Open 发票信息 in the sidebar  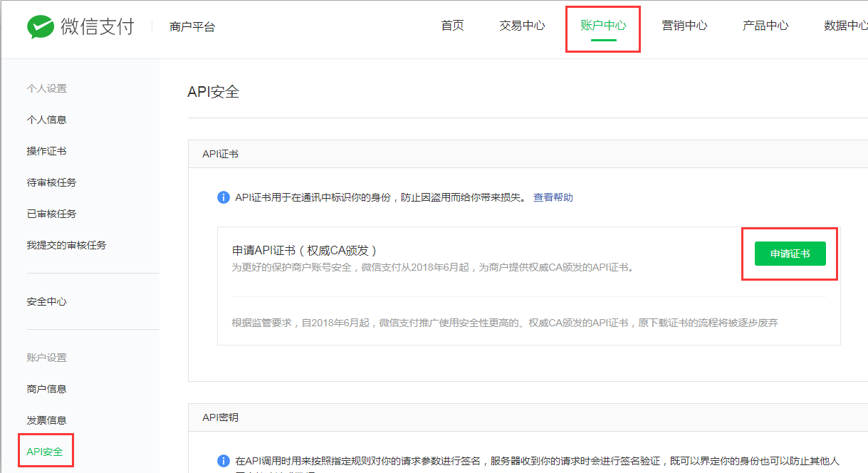pos(46,420)
